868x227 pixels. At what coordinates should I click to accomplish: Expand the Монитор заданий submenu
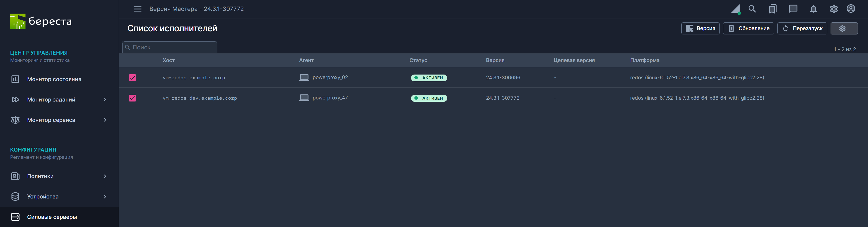point(105,99)
